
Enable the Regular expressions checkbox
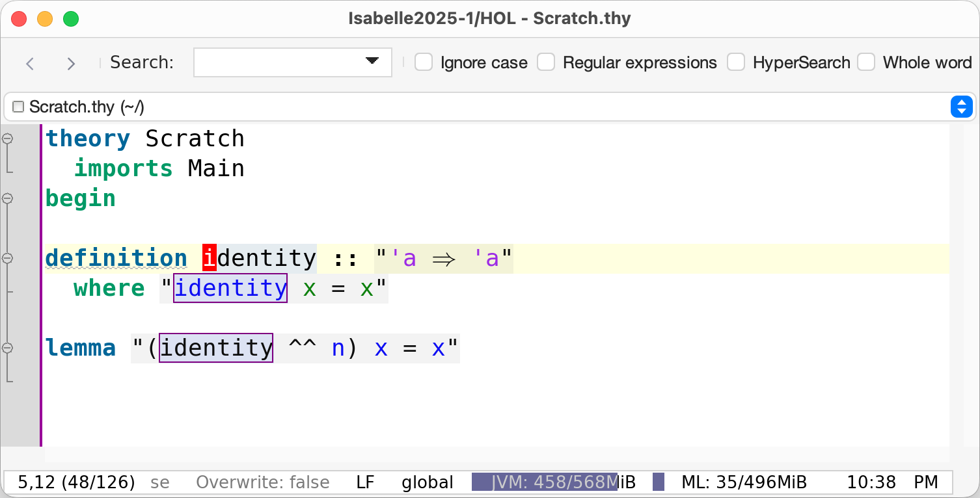point(546,62)
